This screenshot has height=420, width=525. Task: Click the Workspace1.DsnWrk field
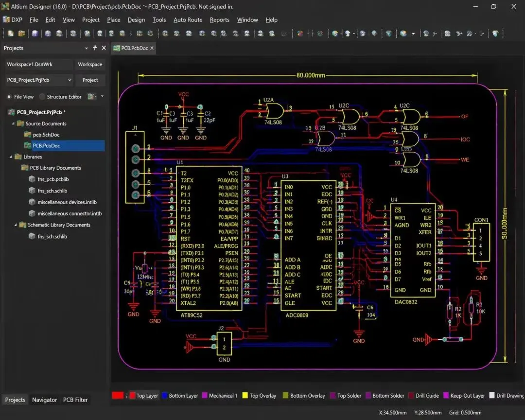[39, 64]
